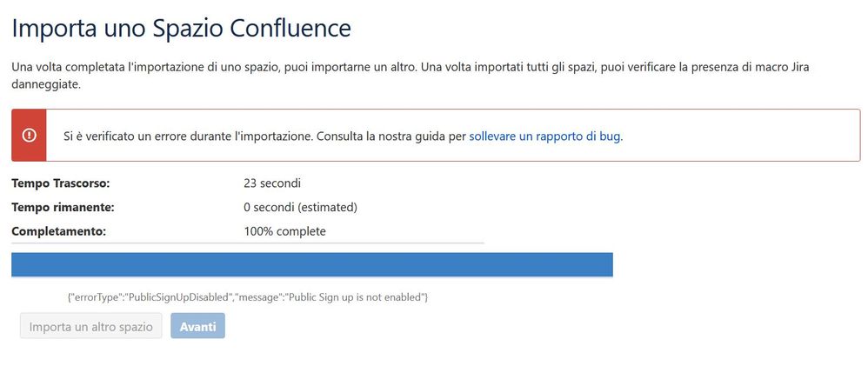
Task: Click the "0 secondi (estimated)" value
Action: coord(301,208)
